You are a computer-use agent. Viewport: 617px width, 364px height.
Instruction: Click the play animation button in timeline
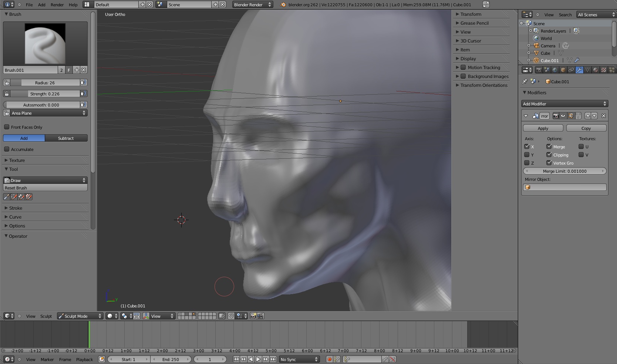258,359
